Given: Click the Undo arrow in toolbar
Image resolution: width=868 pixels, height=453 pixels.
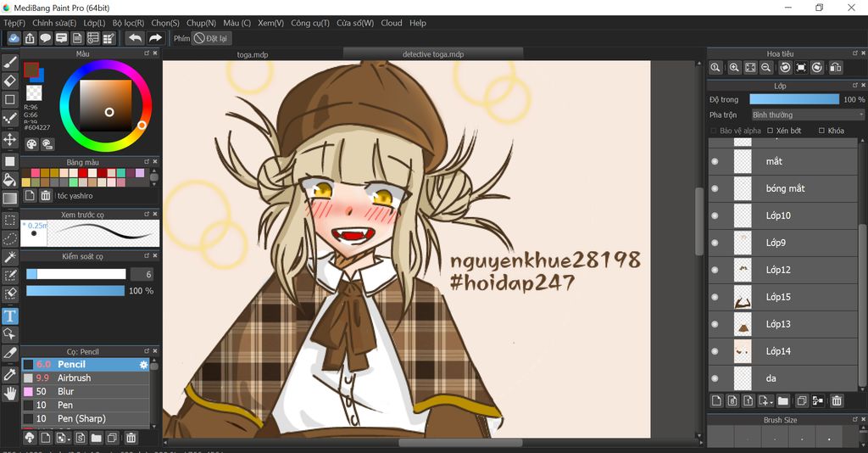Looking at the screenshot, I should 135,38.
